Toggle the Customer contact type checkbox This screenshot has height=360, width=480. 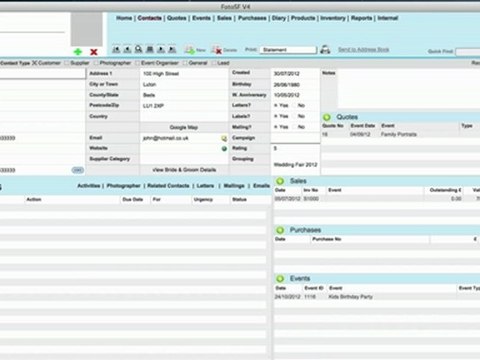pyautogui.click(x=34, y=63)
